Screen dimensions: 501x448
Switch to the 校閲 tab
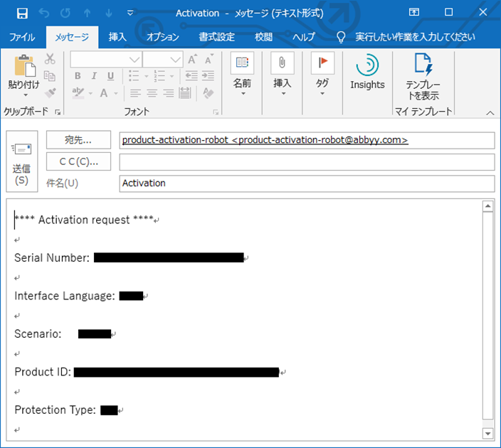click(264, 37)
